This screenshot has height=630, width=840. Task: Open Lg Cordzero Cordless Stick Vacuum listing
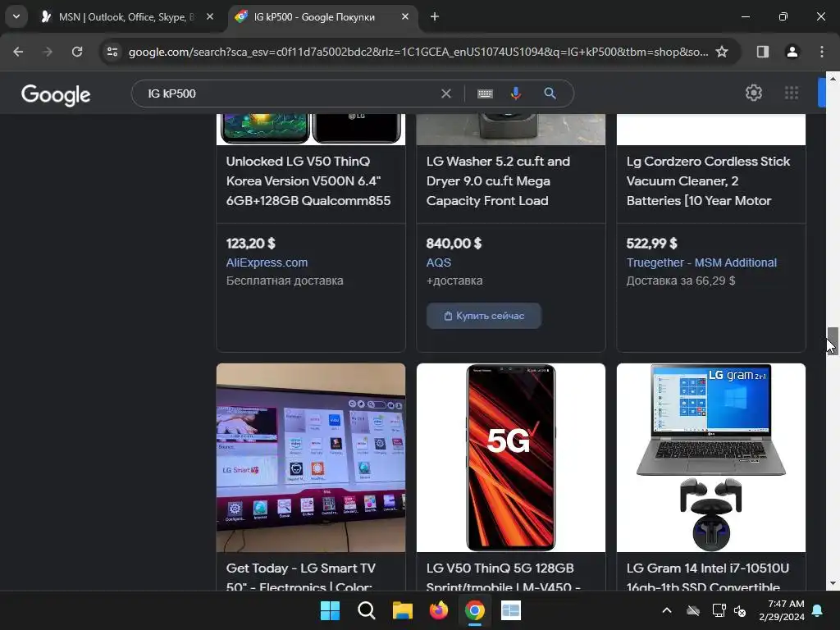tap(708, 181)
